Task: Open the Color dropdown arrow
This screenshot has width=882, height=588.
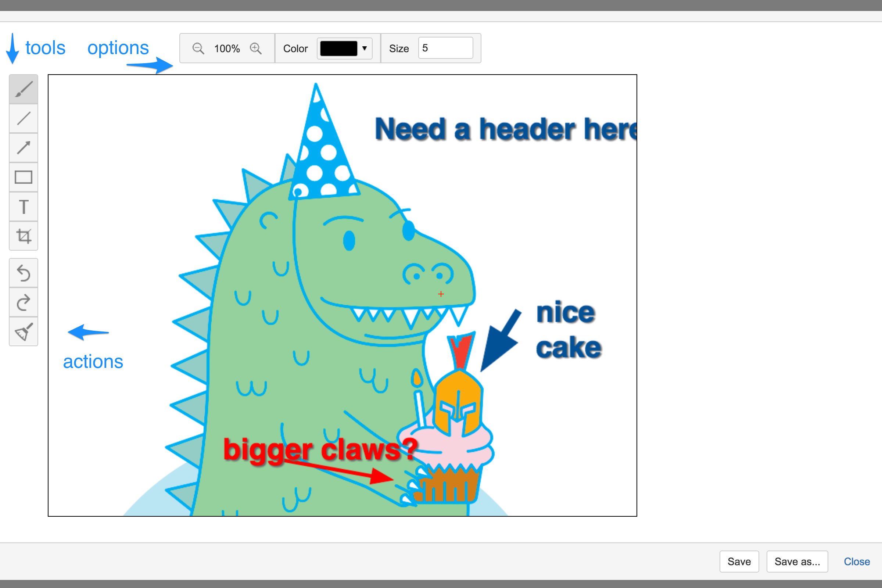Action: 364,49
